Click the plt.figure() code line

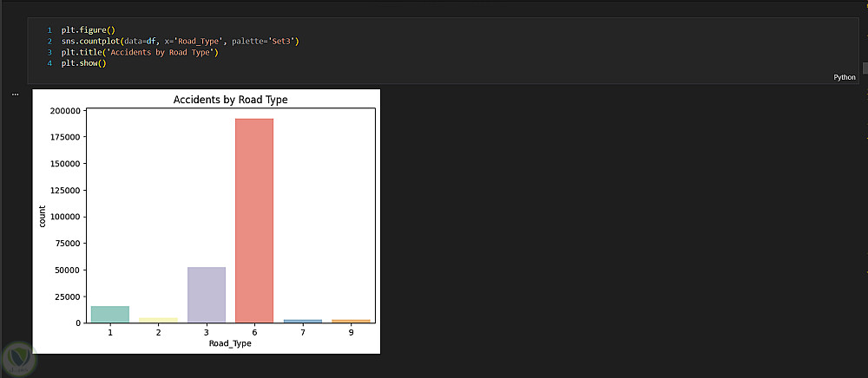coord(82,30)
